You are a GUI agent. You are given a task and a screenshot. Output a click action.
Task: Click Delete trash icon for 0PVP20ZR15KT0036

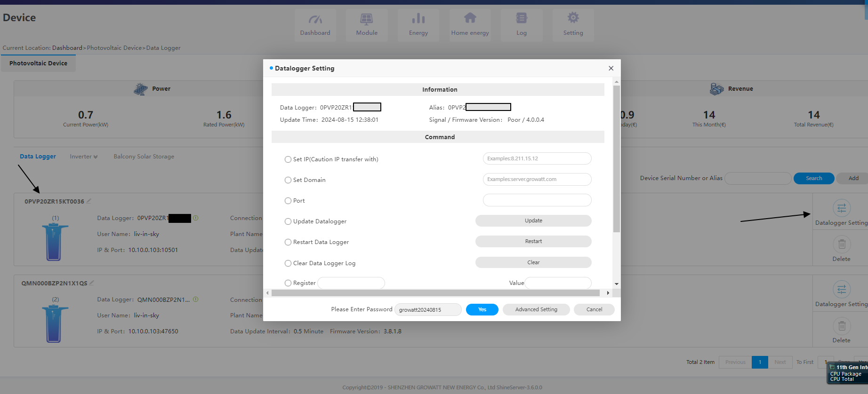pos(842,244)
